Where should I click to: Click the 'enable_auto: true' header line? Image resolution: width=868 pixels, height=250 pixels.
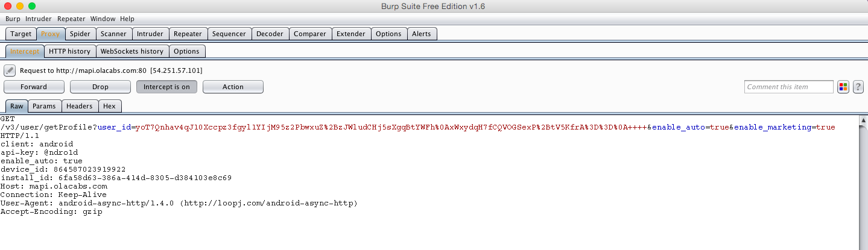tap(42, 161)
